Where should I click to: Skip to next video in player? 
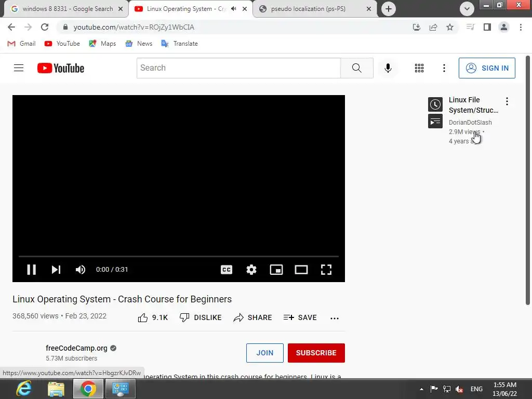point(56,270)
